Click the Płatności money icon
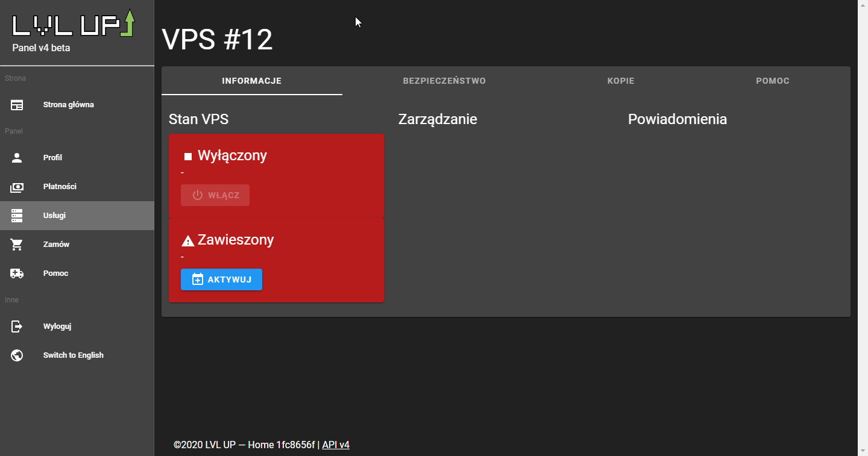Viewport: 868px width, 456px height. pos(17,187)
